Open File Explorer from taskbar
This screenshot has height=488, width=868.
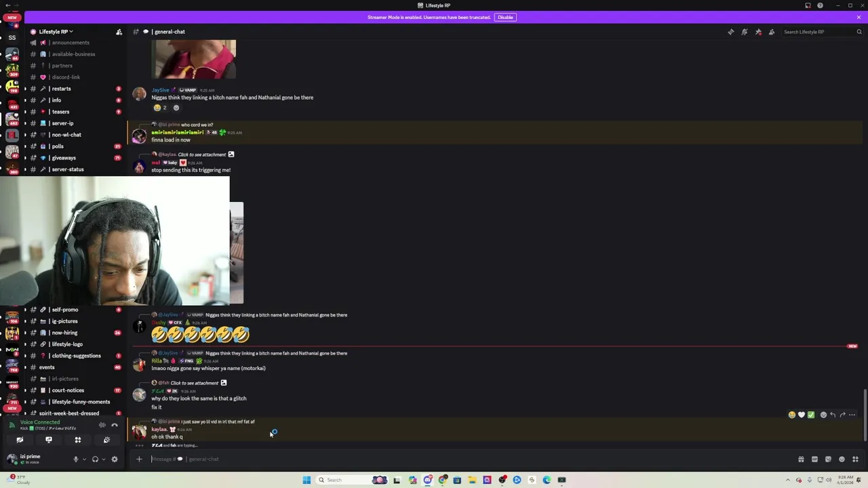(x=472, y=480)
